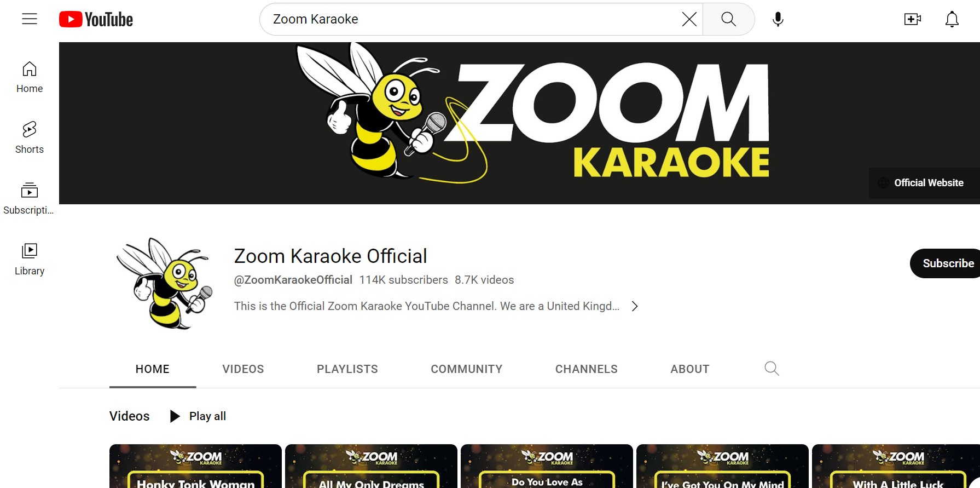980x488 pixels.
Task: Click the 114K subscribers text
Action: click(x=404, y=280)
